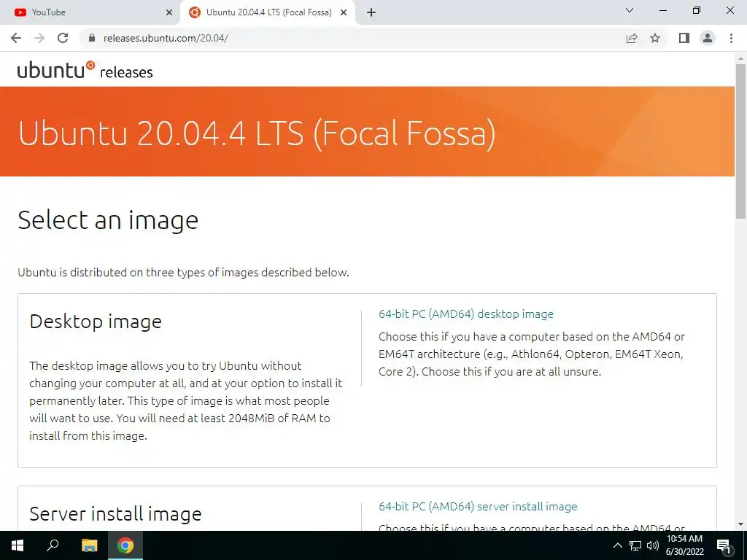Go back to the previous page

[16, 38]
